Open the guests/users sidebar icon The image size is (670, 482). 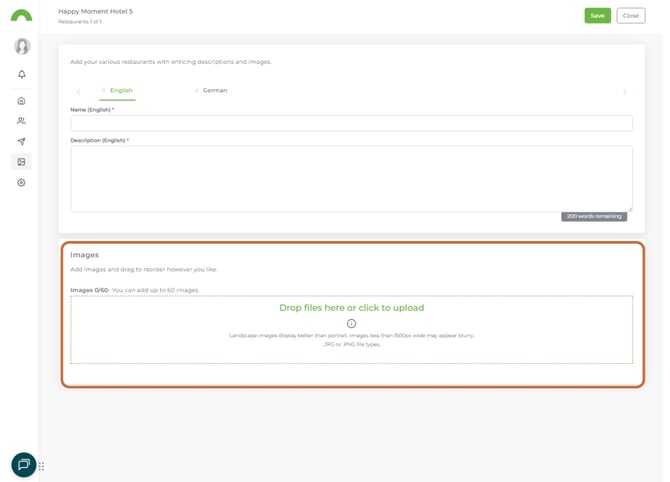(21, 121)
